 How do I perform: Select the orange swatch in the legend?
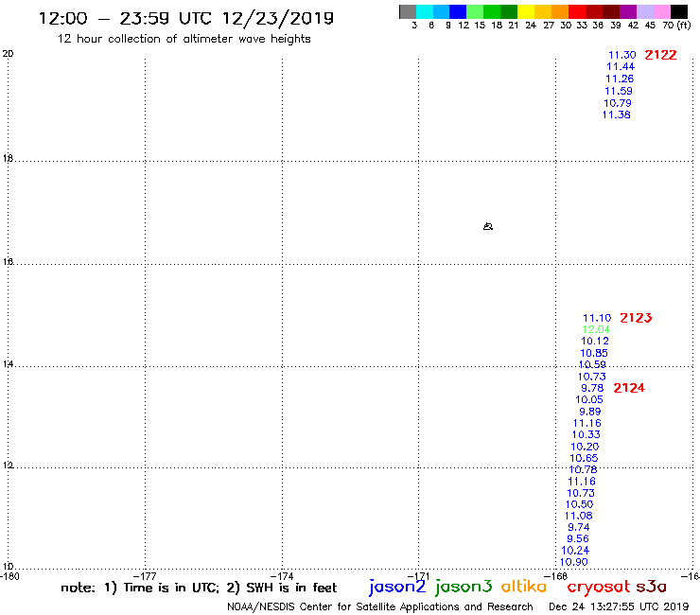[x=560, y=11]
